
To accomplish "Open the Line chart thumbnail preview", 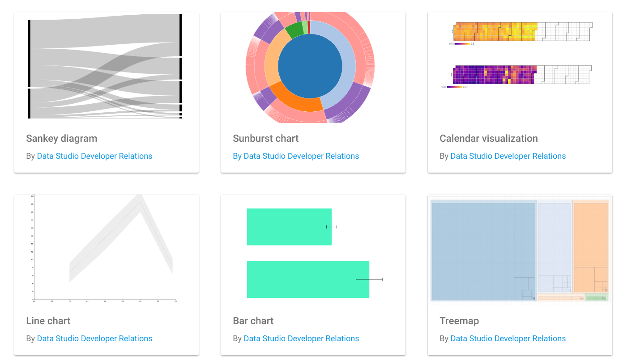I will [107, 250].
